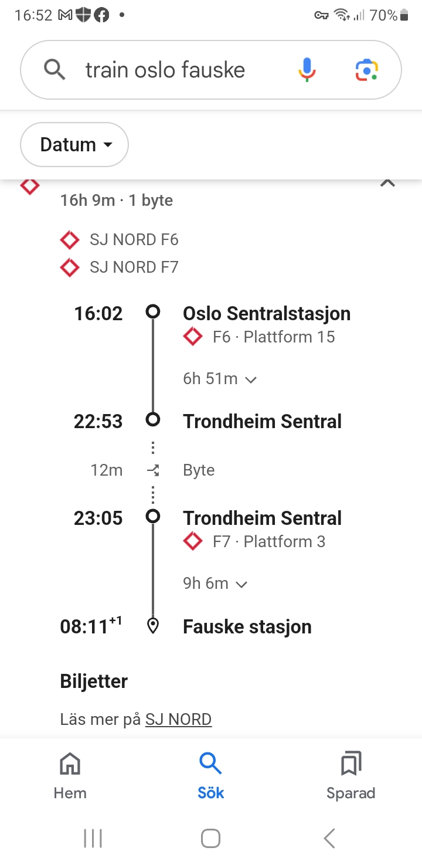The height and width of the screenshot is (868, 422).
Task: Select the Sök tab
Action: point(210,776)
